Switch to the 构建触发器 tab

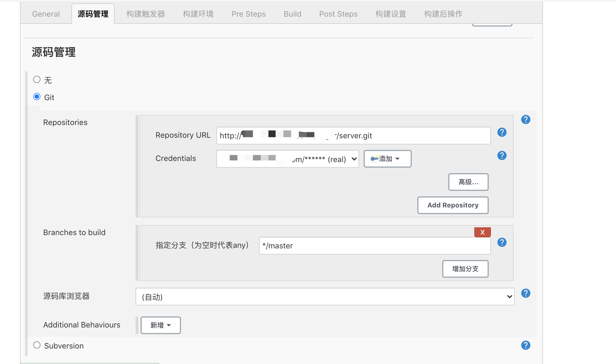146,14
